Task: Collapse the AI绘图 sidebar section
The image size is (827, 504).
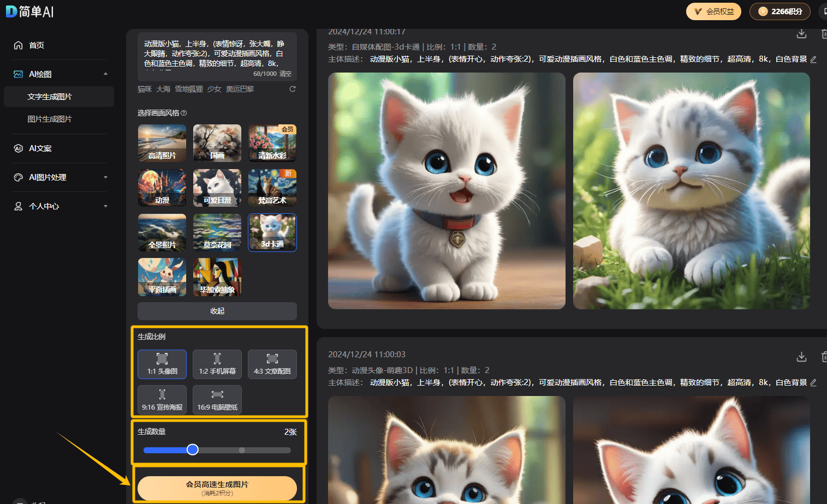Action: [105, 74]
